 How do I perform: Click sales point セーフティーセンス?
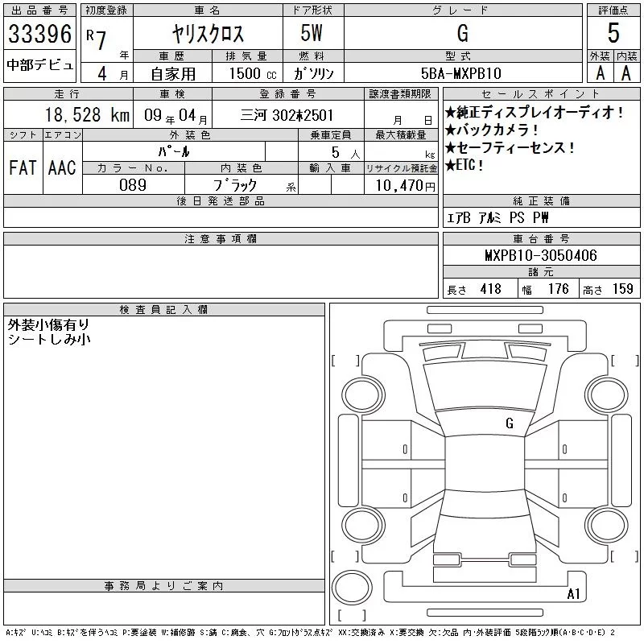pyautogui.click(x=510, y=148)
